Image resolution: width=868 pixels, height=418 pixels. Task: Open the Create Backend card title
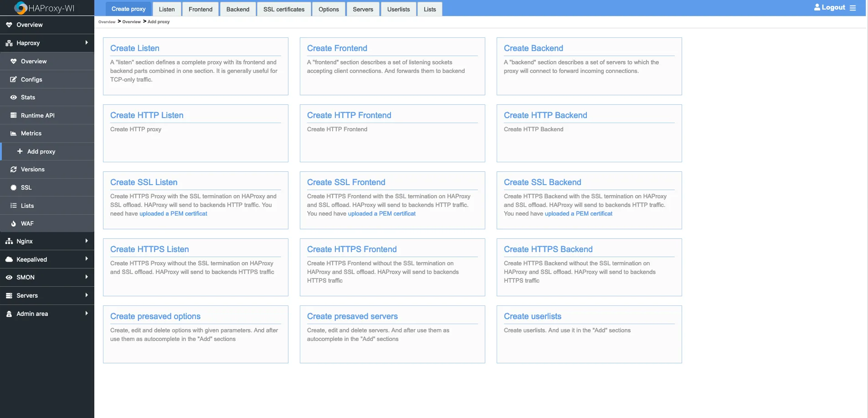pos(534,48)
